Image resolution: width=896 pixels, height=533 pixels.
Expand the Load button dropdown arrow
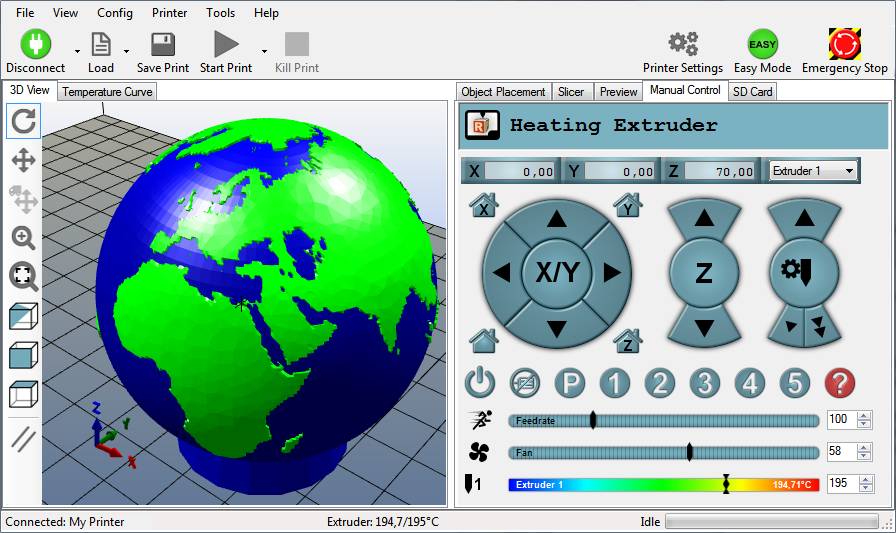(x=126, y=51)
